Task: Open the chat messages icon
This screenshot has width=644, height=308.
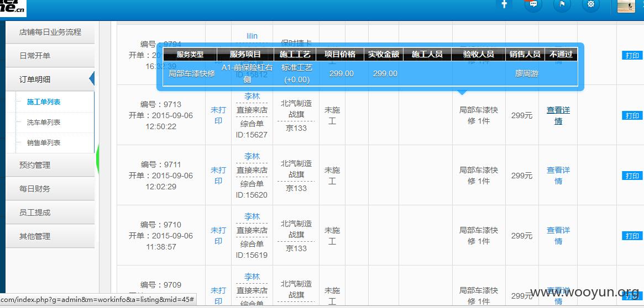Action: coord(533,4)
